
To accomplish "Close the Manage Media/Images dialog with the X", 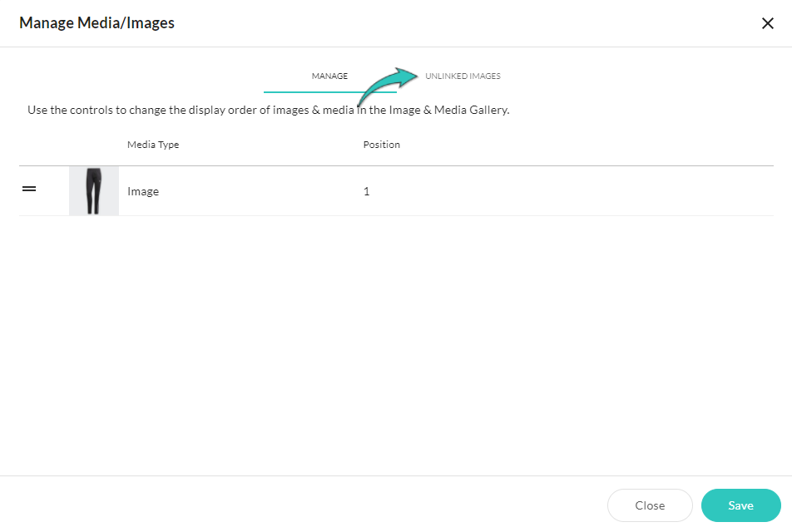I will (x=767, y=23).
